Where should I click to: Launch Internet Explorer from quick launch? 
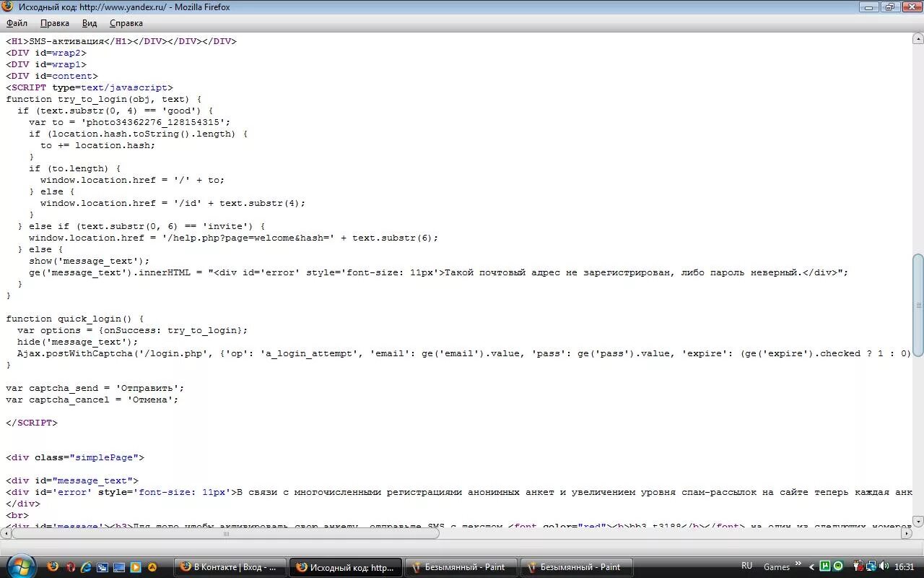[87, 567]
